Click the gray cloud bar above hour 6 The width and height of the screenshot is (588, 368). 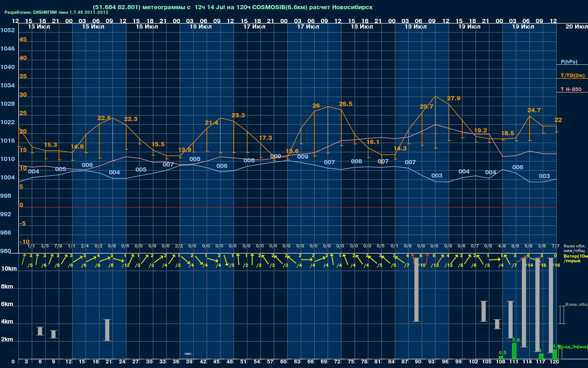point(40,331)
